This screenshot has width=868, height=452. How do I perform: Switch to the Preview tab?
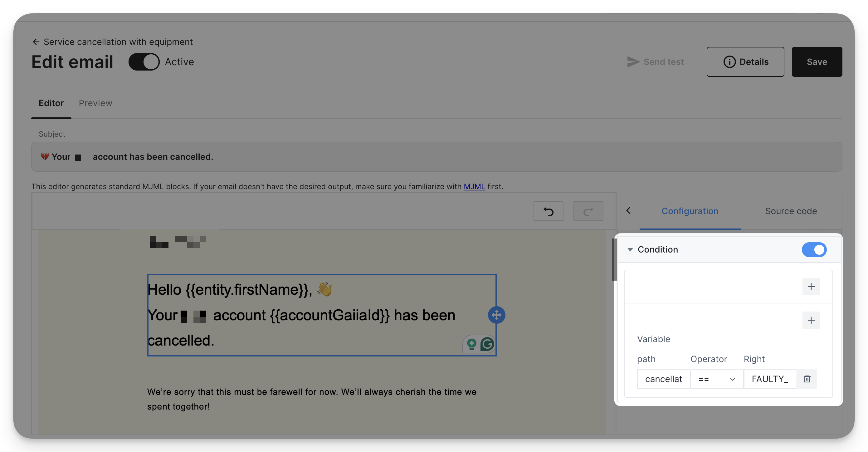(95, 103)
